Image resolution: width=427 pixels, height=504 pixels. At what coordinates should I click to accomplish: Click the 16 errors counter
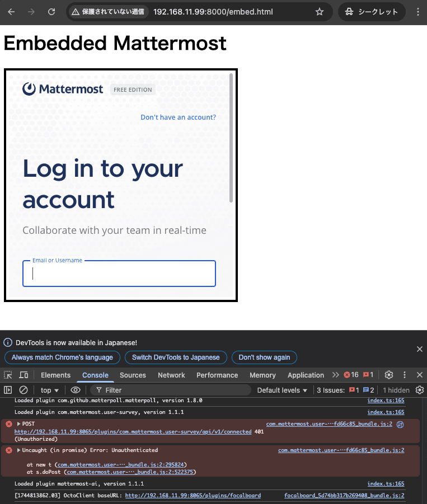click(351, 375)
